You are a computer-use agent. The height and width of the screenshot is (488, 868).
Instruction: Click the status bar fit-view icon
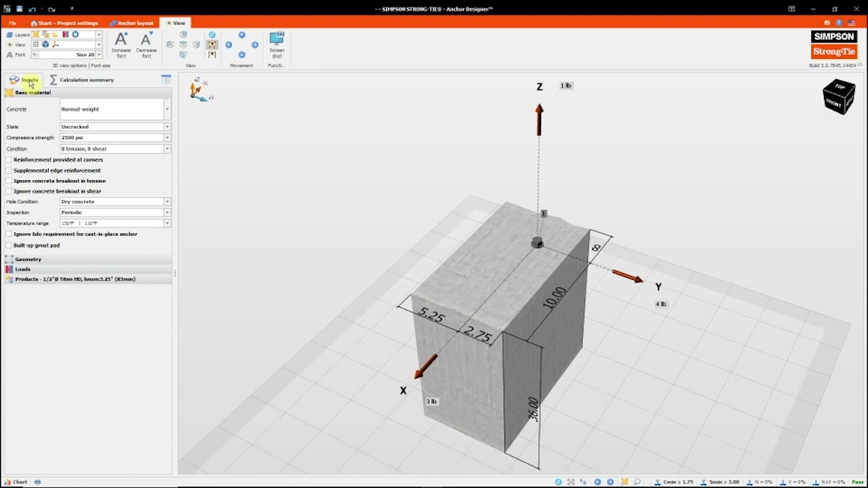pos(572,482)
